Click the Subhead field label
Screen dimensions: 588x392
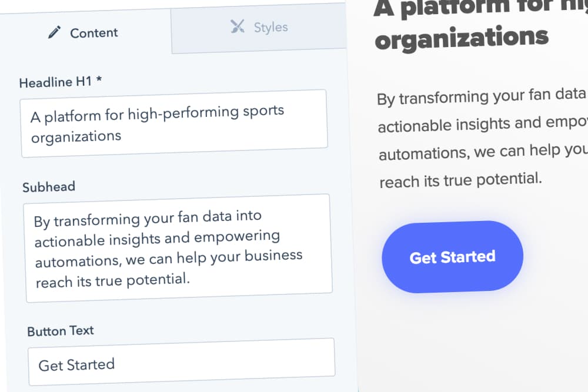(x=49, y=187)
